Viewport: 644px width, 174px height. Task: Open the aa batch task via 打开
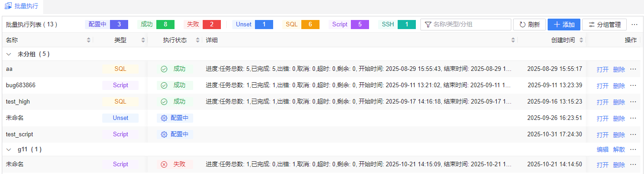[603, 70]
